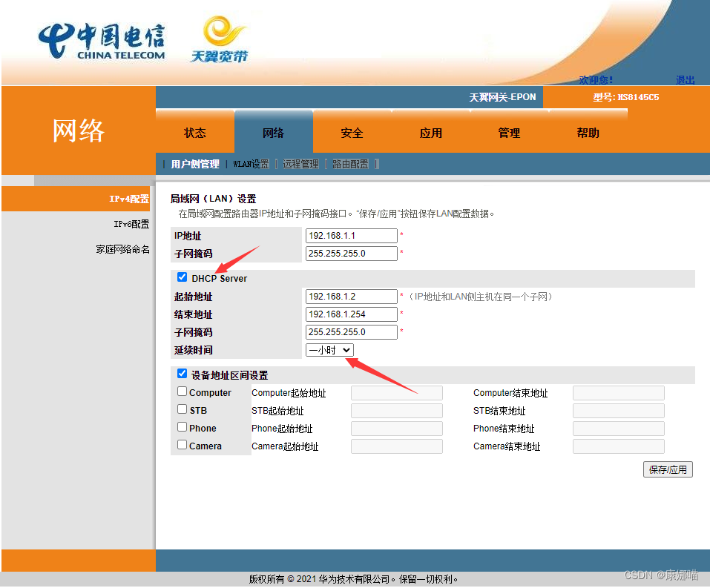This screenshot has height=588, width=710.
Task: Open 家庭网络命名 in the sidebar
Action: (122, 249)
